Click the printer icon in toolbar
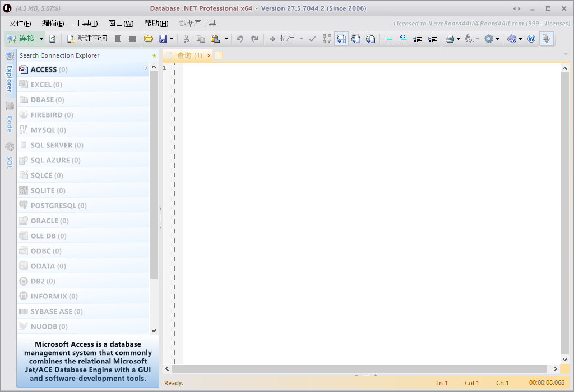Screen dimensions: 574x392 point(450,39)
